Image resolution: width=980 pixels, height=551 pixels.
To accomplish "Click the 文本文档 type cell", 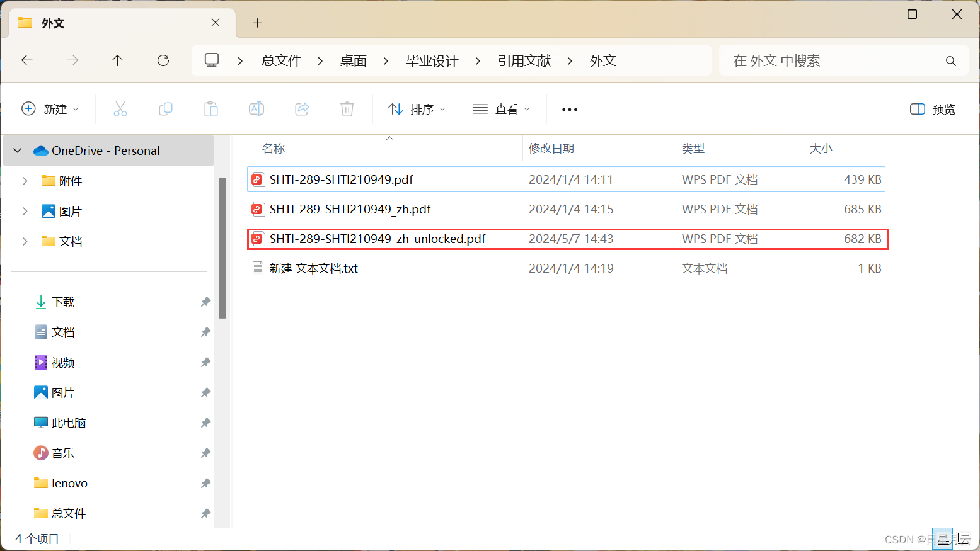I will 705,268.
